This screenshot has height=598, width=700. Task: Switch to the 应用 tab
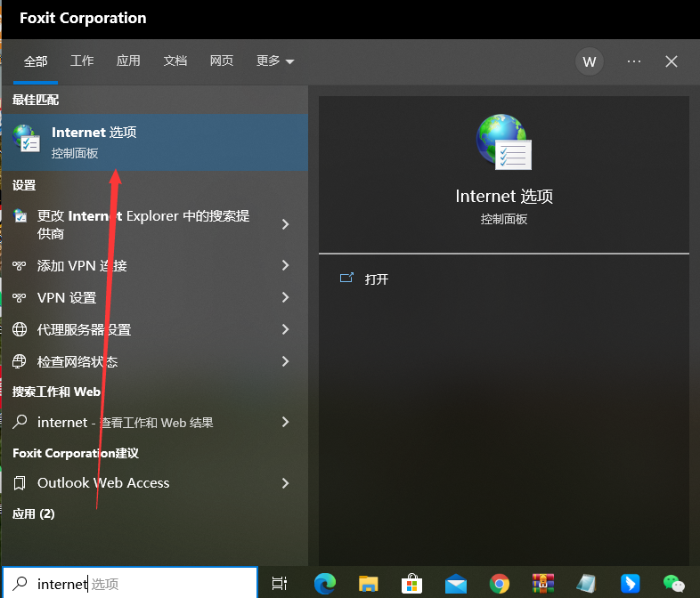pyautogui.click(x=128, y=61)
